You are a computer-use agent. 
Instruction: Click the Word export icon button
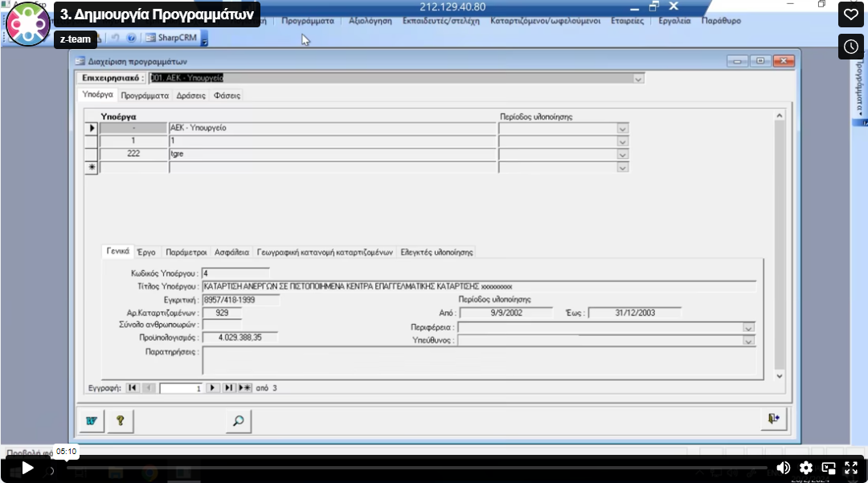pyautogui.click(x=92, y=420)
